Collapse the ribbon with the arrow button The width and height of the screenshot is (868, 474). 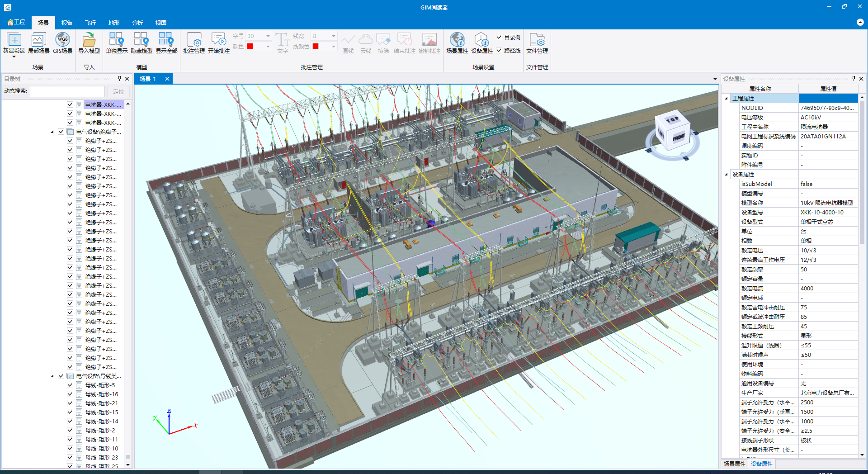coord(860,22)
